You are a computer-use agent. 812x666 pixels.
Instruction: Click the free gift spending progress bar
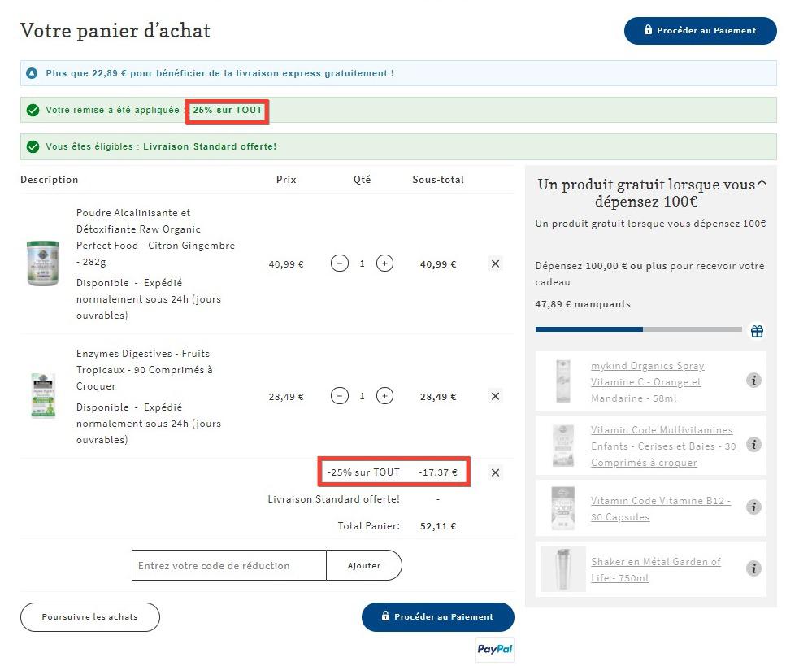pyautogui.click(x=639, y=329)
